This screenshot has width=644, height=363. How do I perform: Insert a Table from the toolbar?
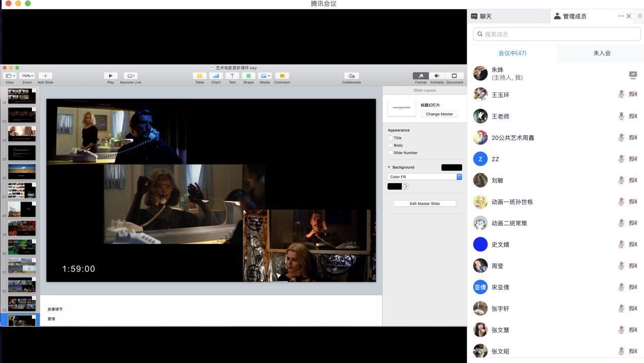200,76
